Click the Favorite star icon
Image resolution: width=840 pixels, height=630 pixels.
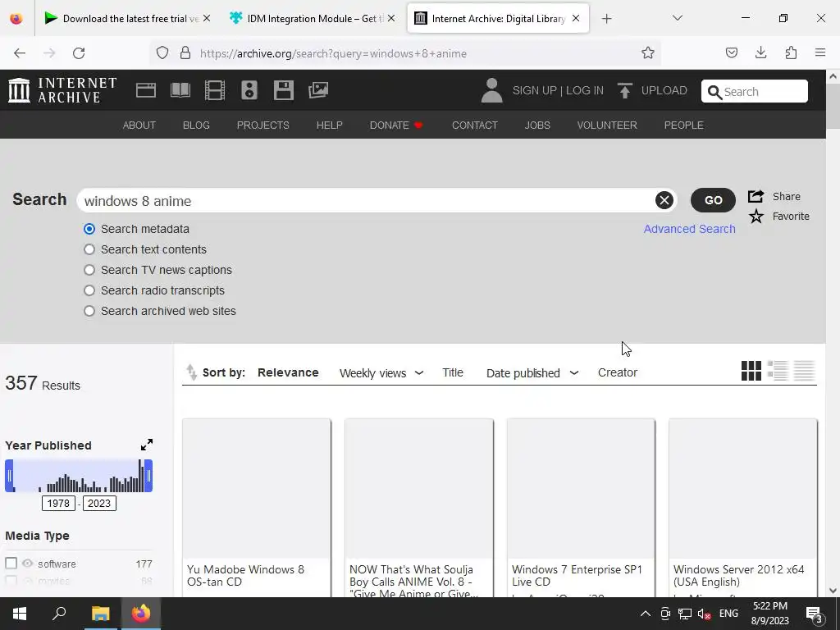(x=756, y=217)
